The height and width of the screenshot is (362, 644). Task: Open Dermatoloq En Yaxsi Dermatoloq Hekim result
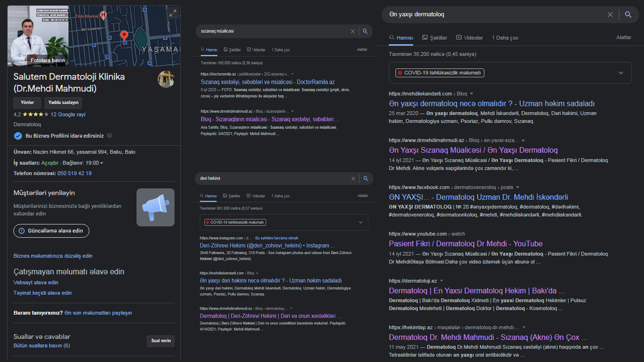[x=477, y=291]
